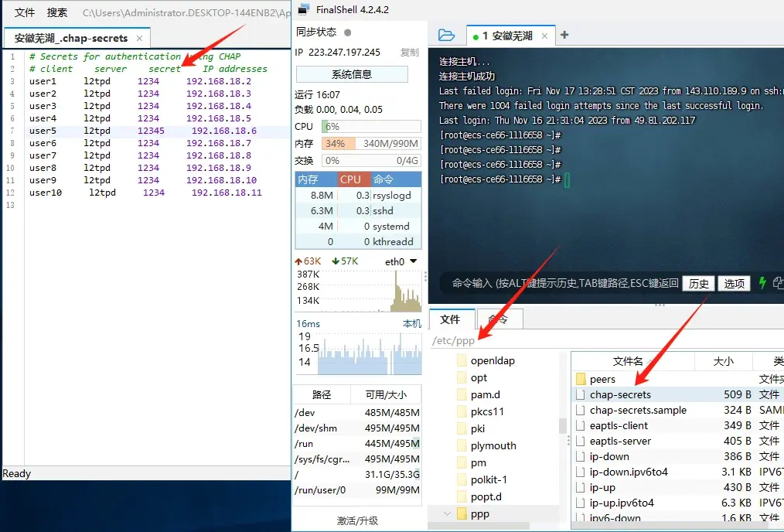This screenshot has width=784, height=532.
Task: Click the download speed 57K arrow indicator
Action: pyautogui.click(x=336, y=261)
